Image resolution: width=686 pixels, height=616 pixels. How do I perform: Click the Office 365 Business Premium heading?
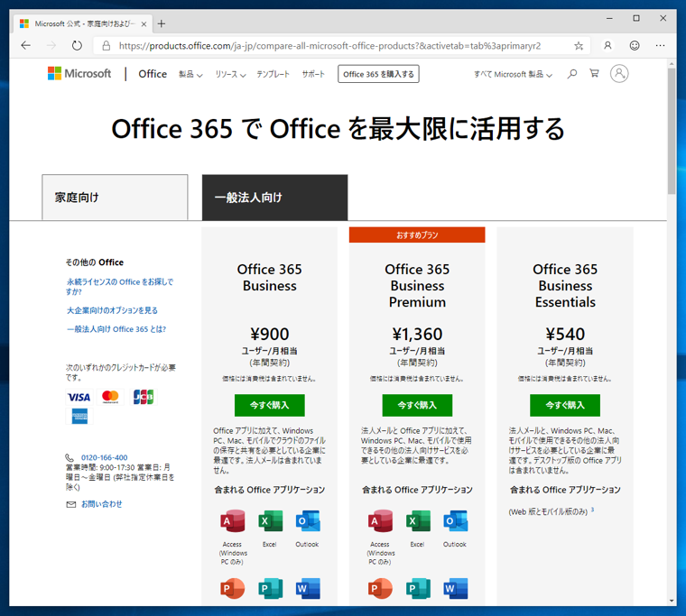(x=417, y=286)
